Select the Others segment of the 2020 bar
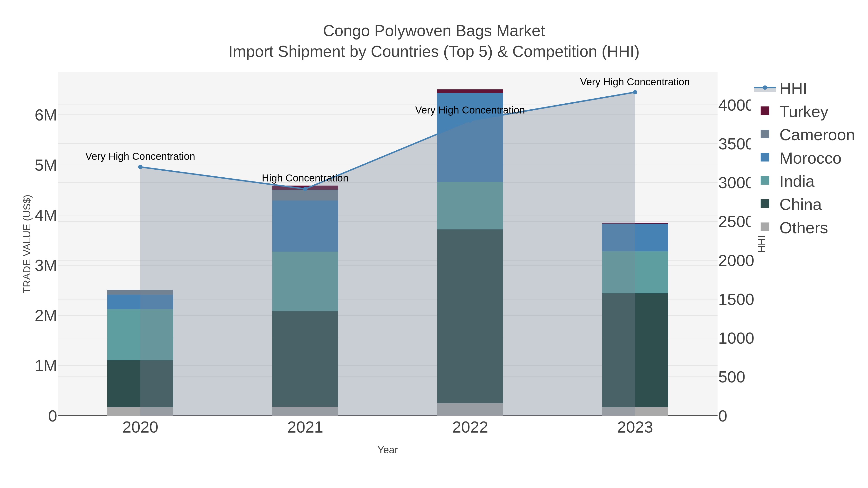The image size is (868, 488). point(140,411)
